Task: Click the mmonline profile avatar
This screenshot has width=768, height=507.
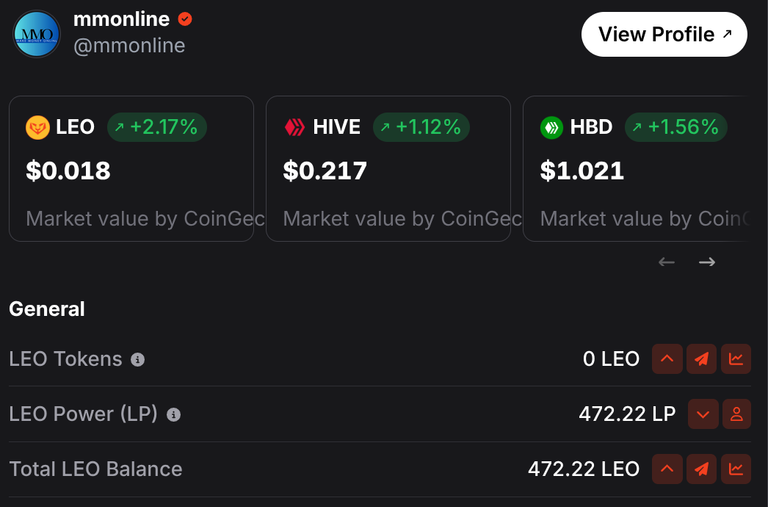Action: (x=37, y=34)
